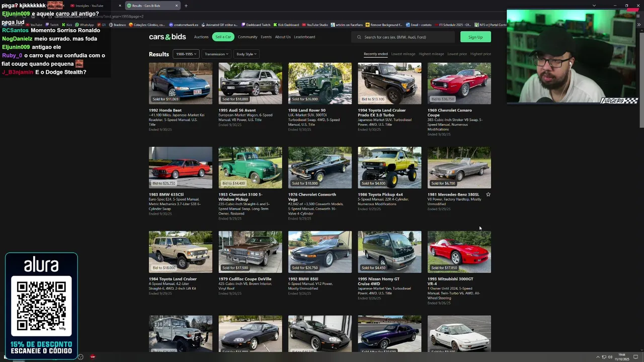The image size is (644, 362).
Task: Sort results by Lowest mileage
Action: 404,54
